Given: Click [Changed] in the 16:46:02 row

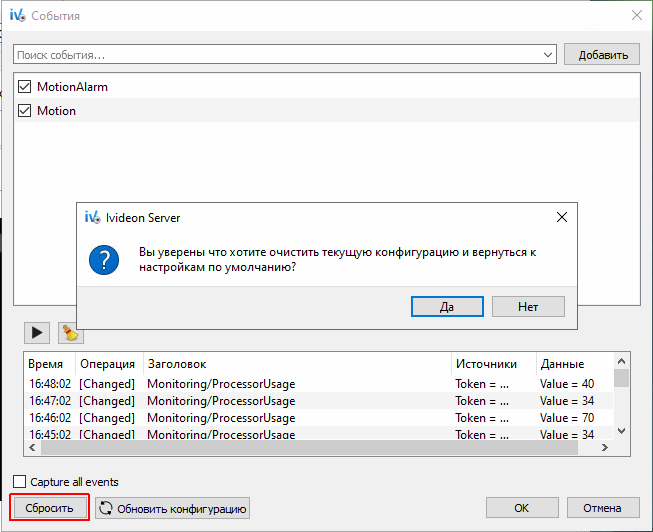Looking at the screenshot, I should click(107, 418).
